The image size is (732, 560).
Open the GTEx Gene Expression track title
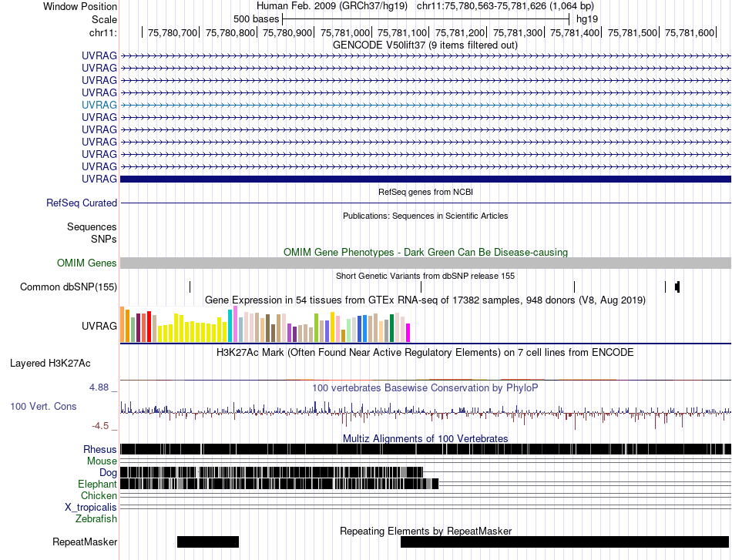pos(425,300)
